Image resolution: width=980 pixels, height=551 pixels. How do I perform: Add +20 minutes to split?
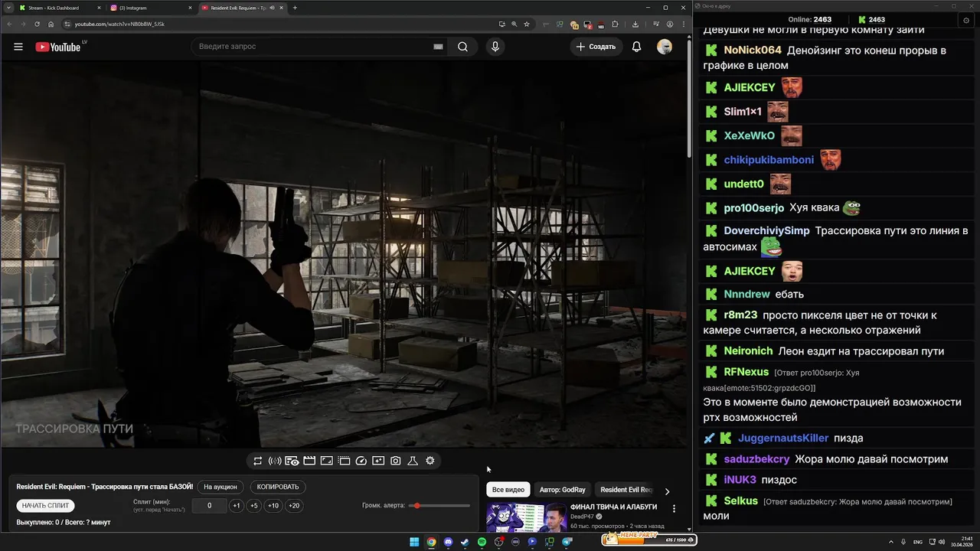[294, 506]
